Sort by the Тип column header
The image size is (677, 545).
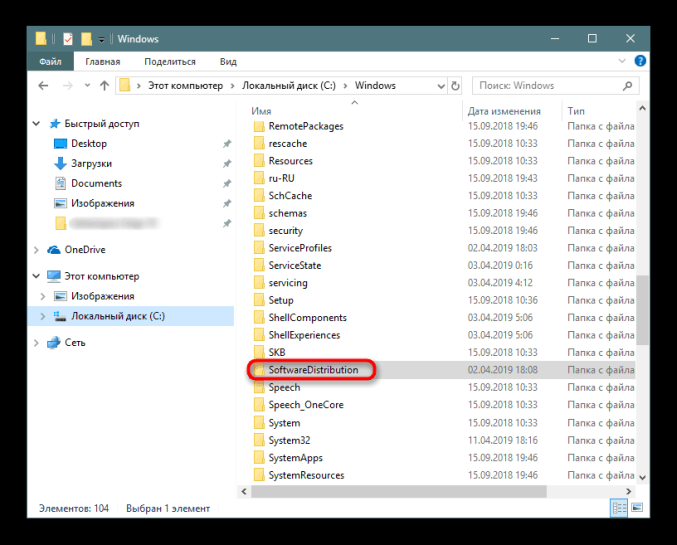pyautogui.click(x=576, y=111)
